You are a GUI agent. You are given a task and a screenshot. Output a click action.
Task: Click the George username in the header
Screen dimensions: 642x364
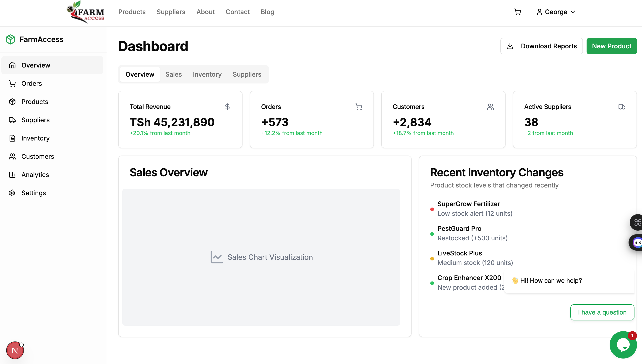[x=556, y=12]
